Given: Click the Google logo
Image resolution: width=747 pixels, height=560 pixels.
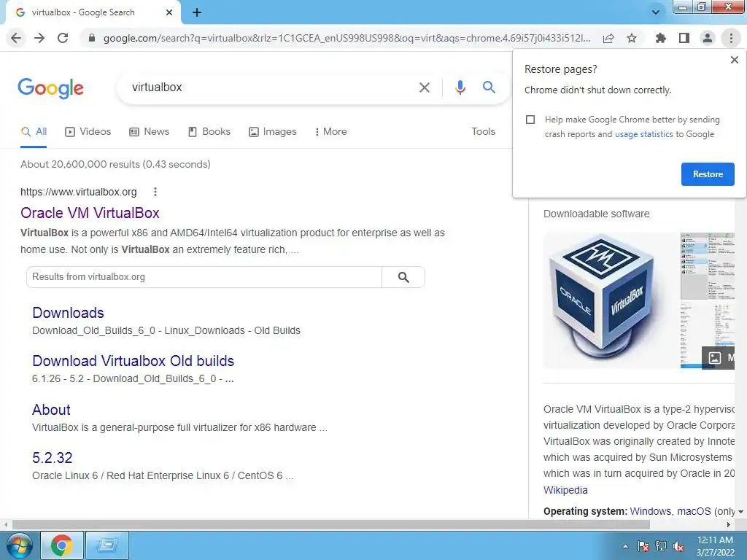Looking at the screenshot, I should [x=51, y=88].
